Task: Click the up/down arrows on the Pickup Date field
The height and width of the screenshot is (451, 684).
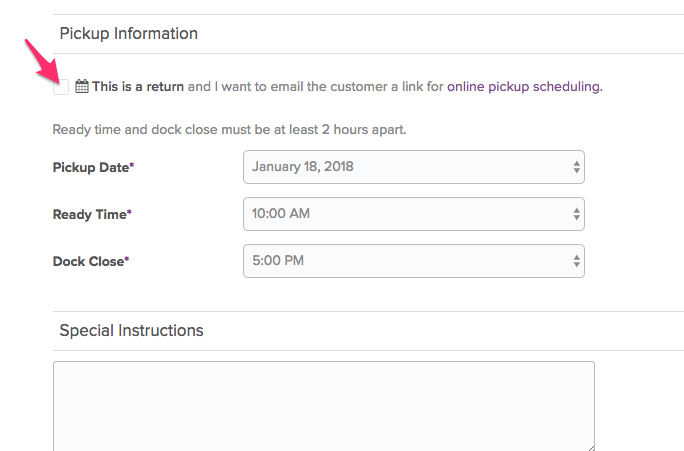Action: tap(576, 167)
